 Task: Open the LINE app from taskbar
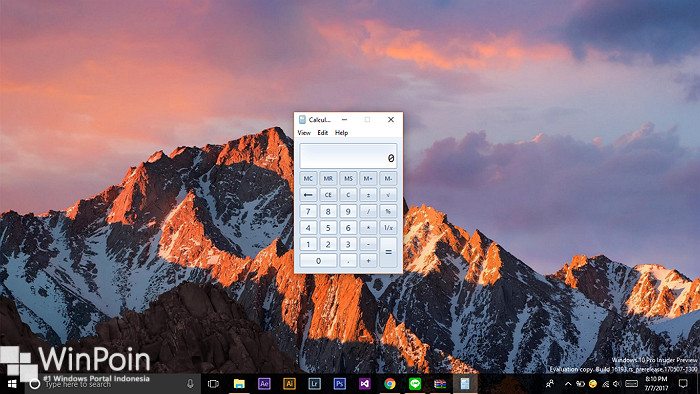coord(415,384)
